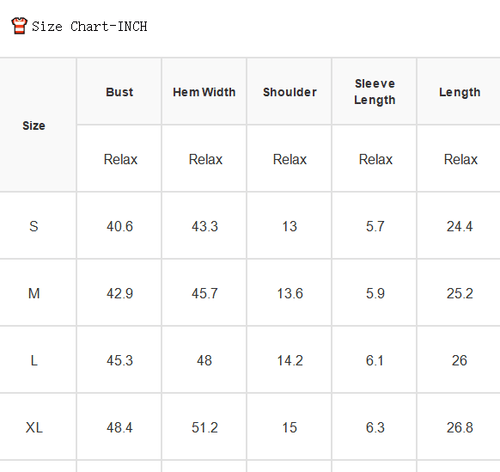Click the Sleeve Length column header
This screenshot has height=472, width=500.
374,92
